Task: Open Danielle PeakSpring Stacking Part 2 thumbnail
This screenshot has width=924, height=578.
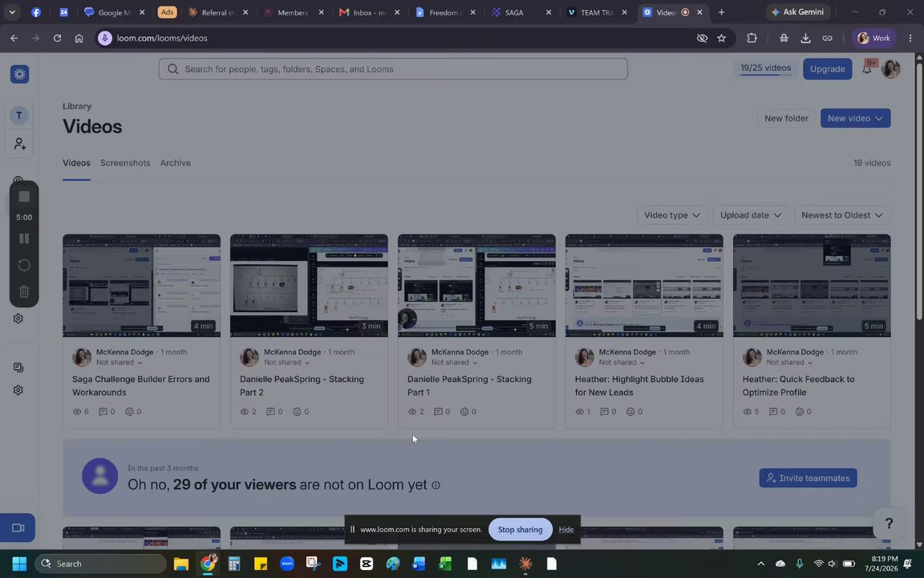Action: [x=309, y=286]
